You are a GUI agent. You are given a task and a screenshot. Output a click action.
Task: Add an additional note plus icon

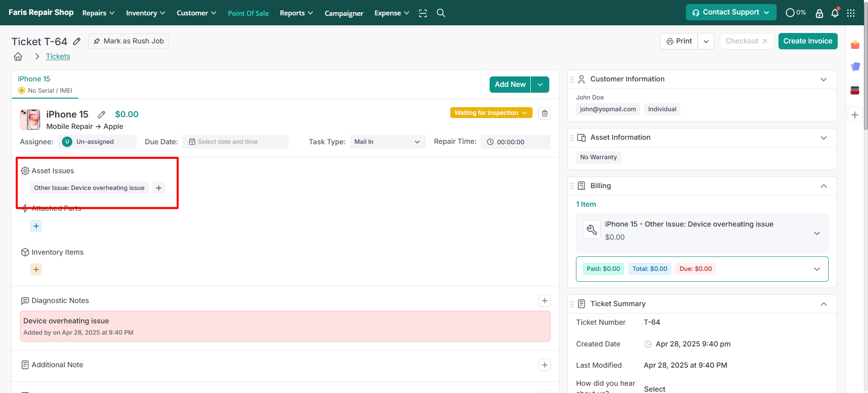point(545,365)
